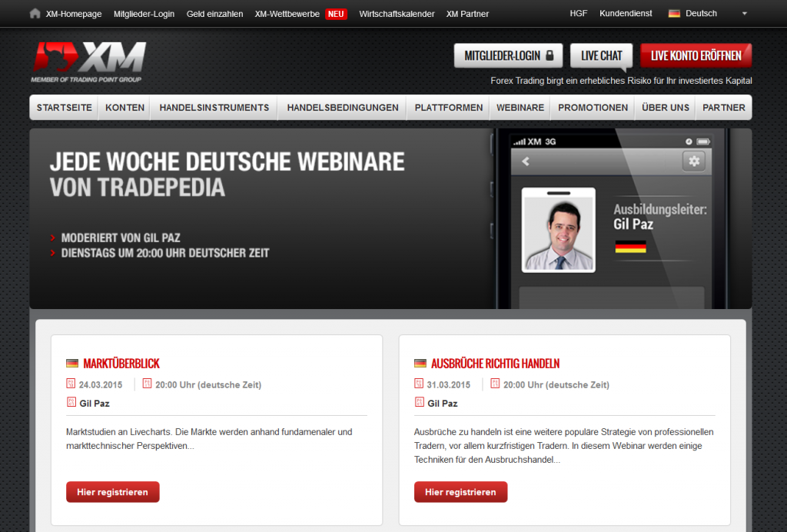Open the Über Uns menu
The height and width of the screenshot is (532, 787).
coord(666,108)
